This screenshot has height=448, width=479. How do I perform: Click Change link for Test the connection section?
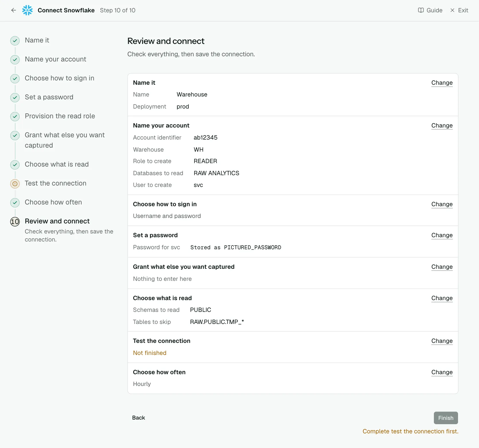click(442, 341)
